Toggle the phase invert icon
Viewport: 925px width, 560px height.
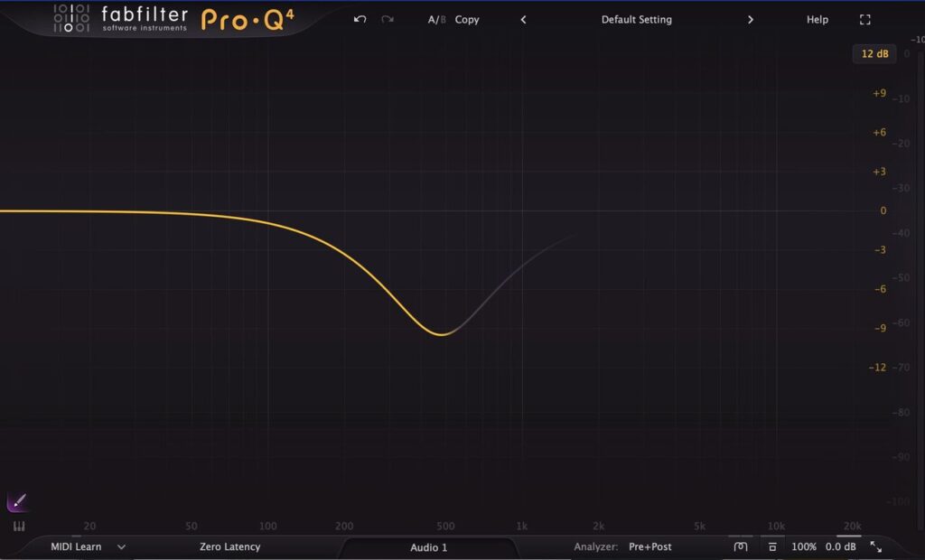pyautogui.click(x=772, y=547)
